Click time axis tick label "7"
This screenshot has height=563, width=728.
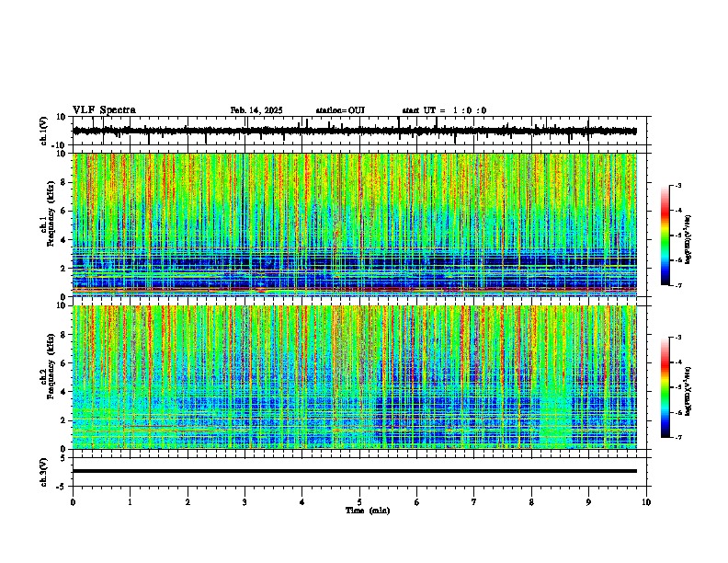click(x=474, y=502)
